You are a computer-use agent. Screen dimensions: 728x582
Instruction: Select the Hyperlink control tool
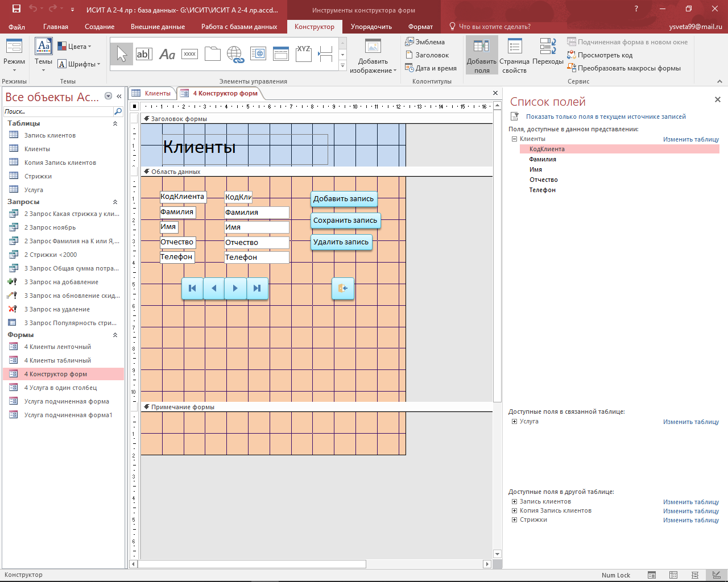pos(235,54)
